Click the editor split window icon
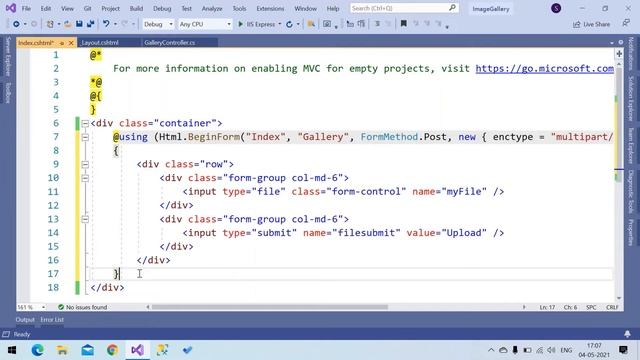The image size is (640, 360). (x=619, y=54)
